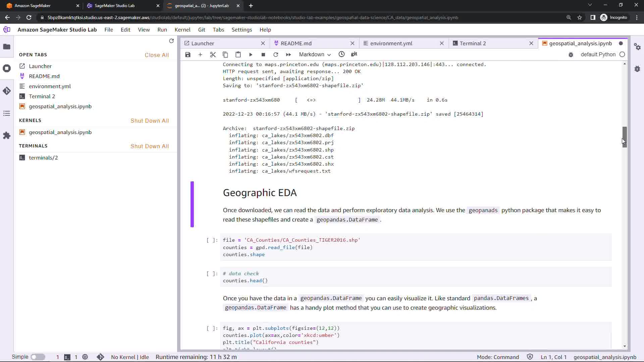The height and width of the screenshot is (362, 644).
Task: Open the Markdown cell type dropdown
Action: (315, 55)
